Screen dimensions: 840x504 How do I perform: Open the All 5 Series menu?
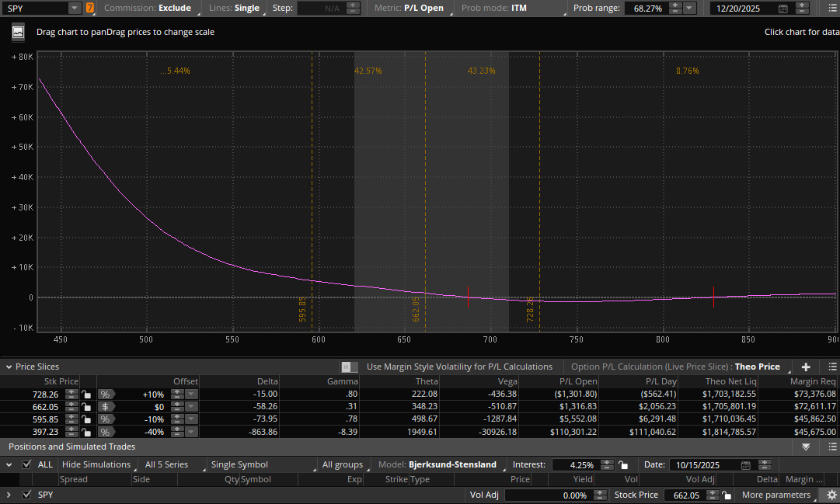pyautogui.click(x=173, y=465)
